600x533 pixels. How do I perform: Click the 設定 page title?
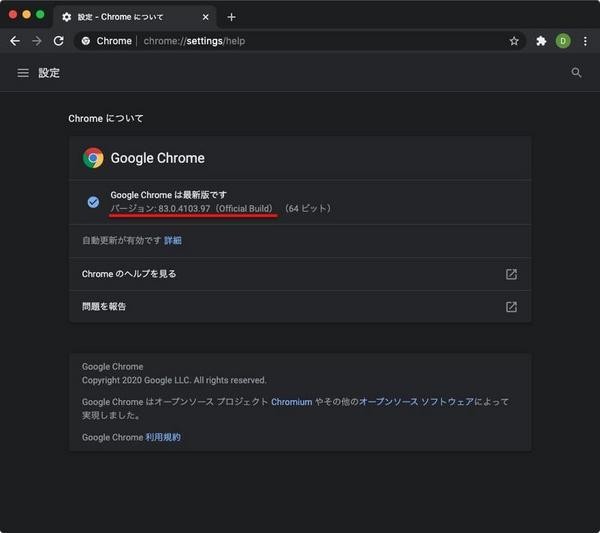click(49, 73)
